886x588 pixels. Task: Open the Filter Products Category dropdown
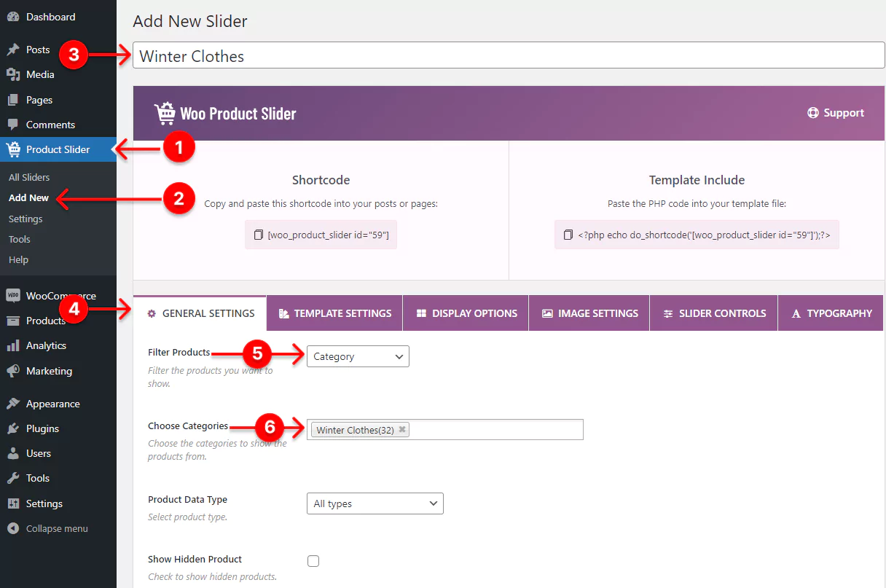coord(358,356)
